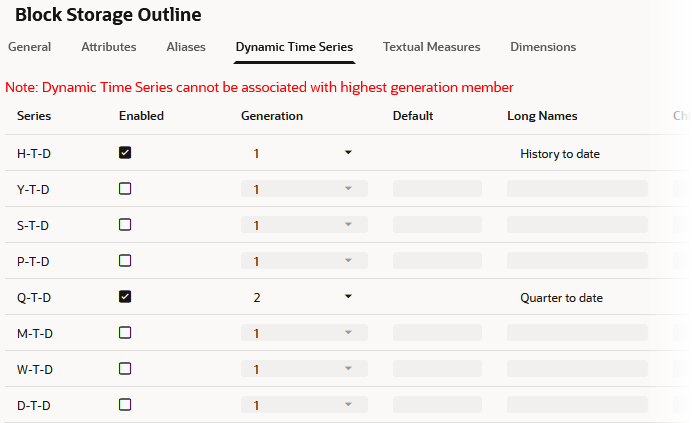This screenshot has width=692, height=423.
Task: Enable the S-T-D series checkbox
Action: (125, 225)
